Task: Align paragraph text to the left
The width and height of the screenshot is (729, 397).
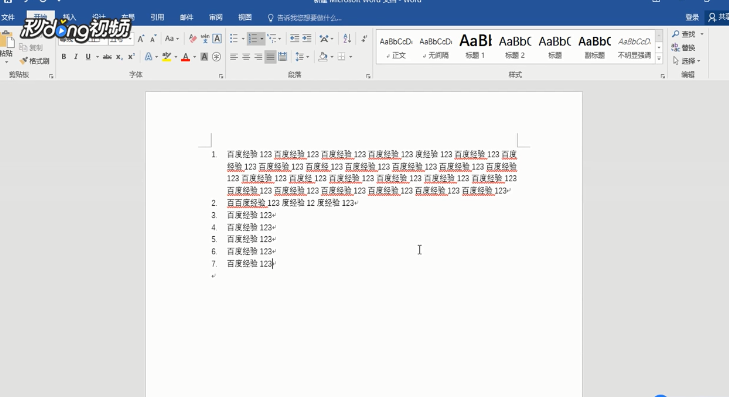Action: click(234, 57)
